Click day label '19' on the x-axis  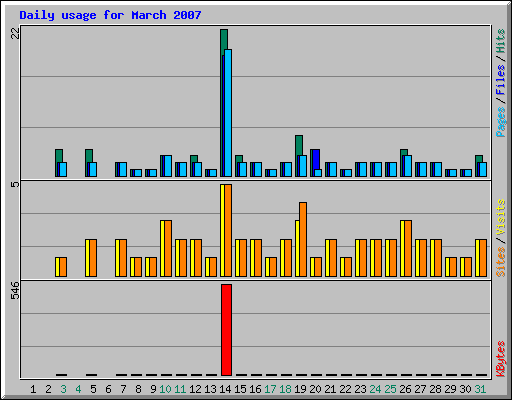point(300,389)
